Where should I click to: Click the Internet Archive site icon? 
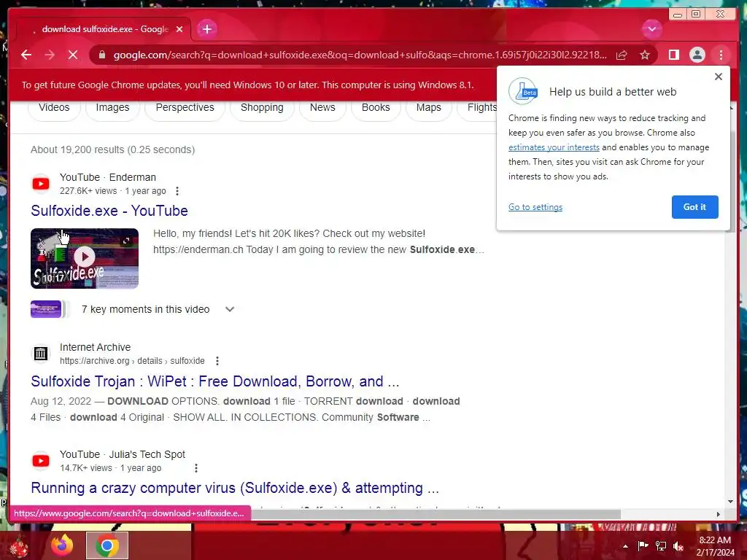pos(41,354)
